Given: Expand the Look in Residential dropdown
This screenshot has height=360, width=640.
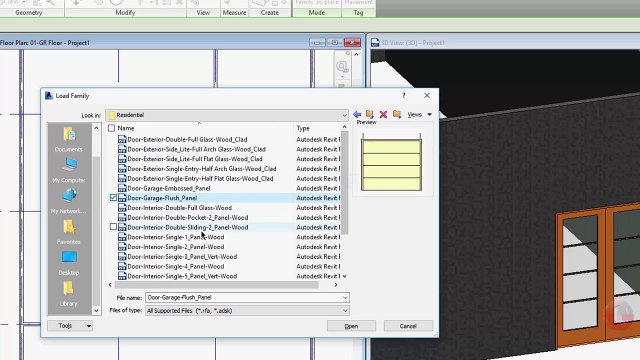Looking at the screenshot, I should coord(344,115).
